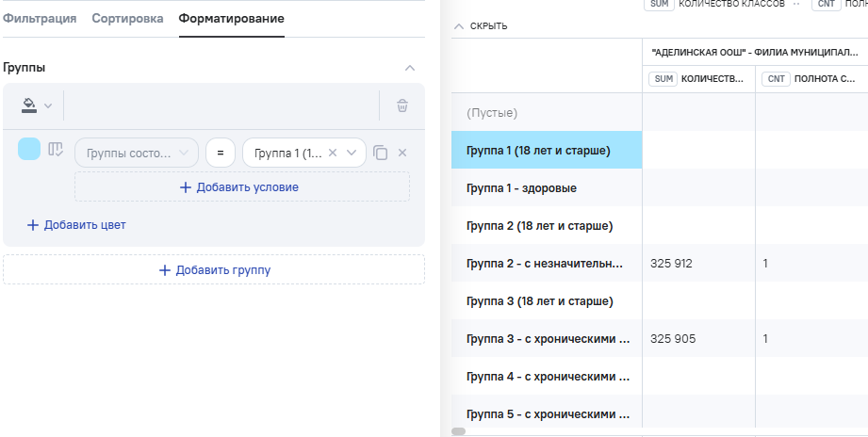The image size is (868, 437).
Task: Delete the formatting group with trash icon
Action: click(402, 105)
